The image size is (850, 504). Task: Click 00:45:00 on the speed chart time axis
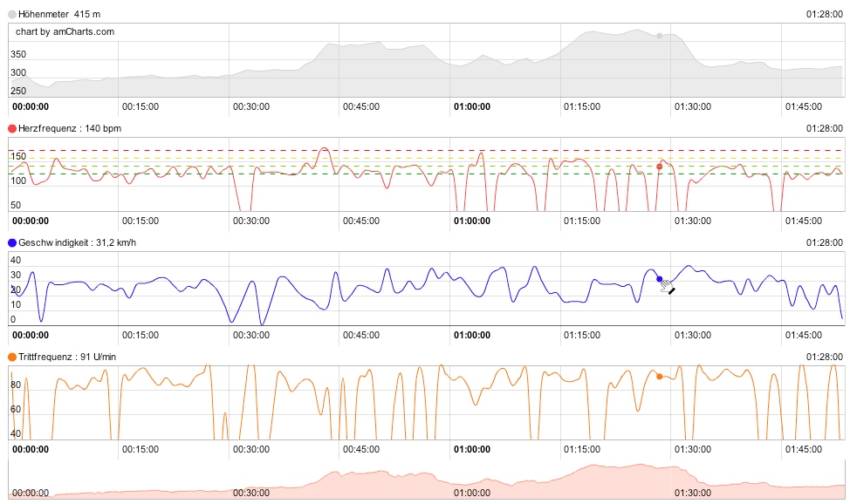[360, 335]
